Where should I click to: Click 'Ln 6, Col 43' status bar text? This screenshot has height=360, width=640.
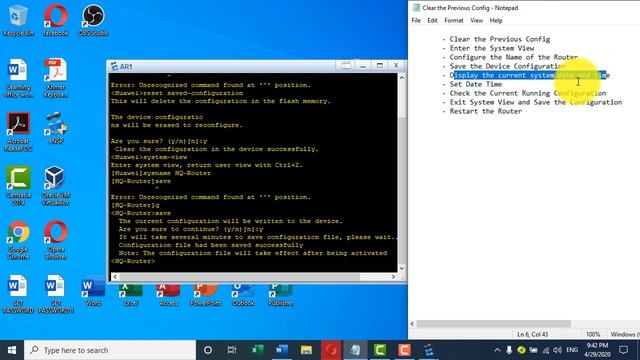[533, 334]
